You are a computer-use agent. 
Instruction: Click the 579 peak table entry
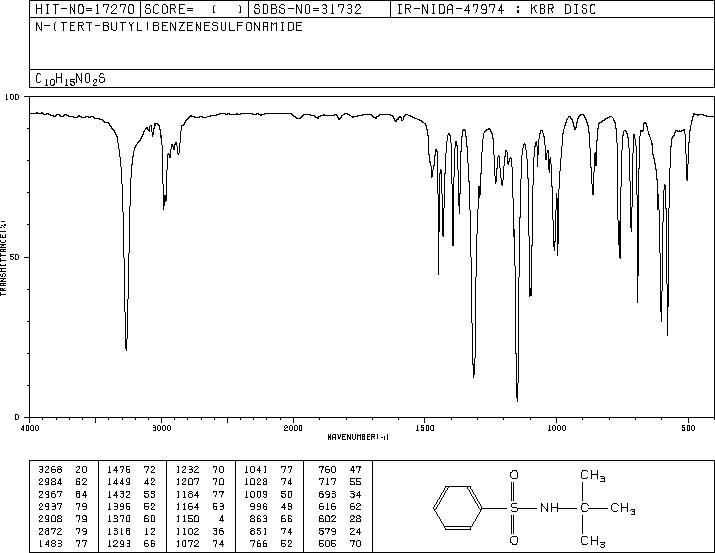point(340,531)
